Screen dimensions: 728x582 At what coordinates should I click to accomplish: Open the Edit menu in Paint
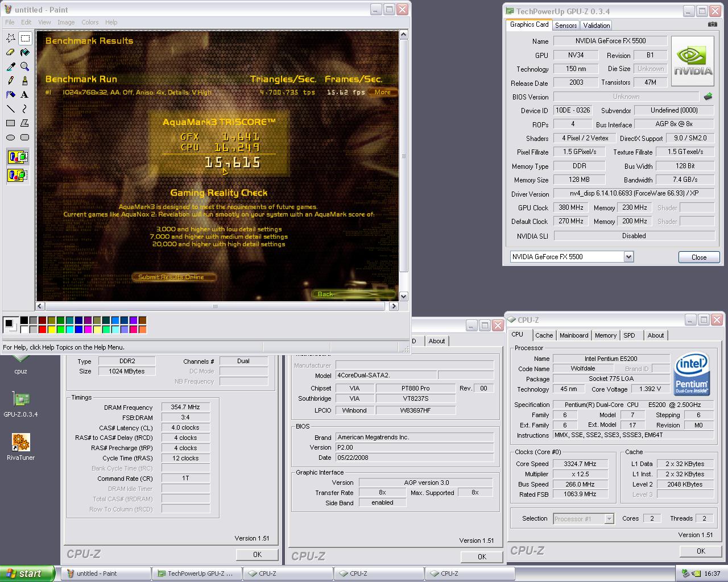point(26,22)
